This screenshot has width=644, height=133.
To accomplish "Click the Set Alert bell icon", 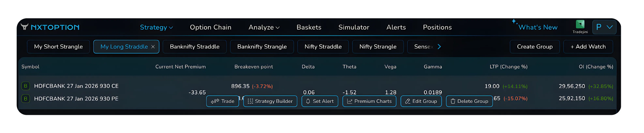I will [x=308, y=101].
